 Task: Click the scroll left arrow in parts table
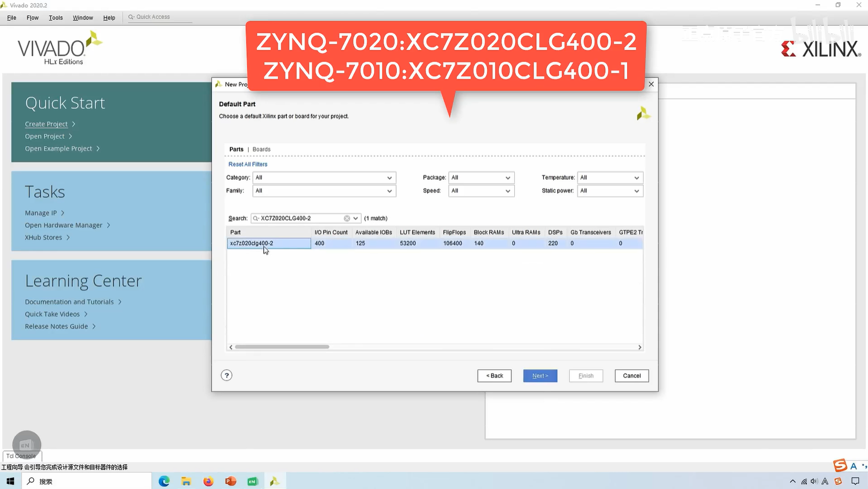231,347
